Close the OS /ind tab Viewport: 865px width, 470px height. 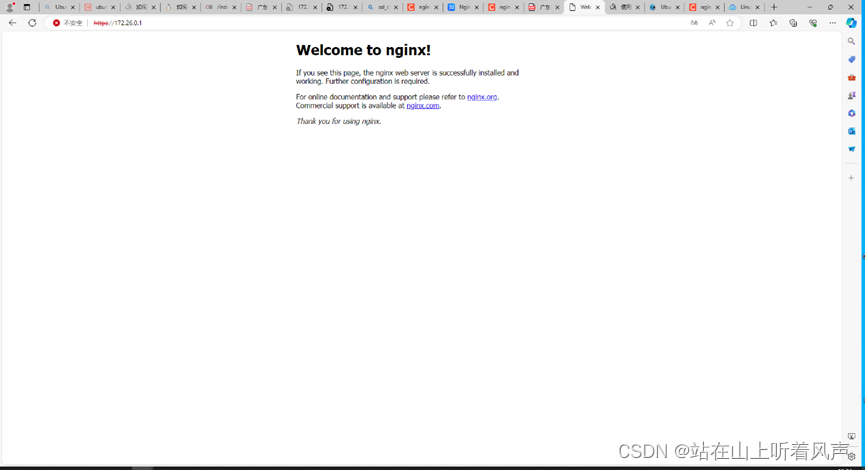point(234,8)
